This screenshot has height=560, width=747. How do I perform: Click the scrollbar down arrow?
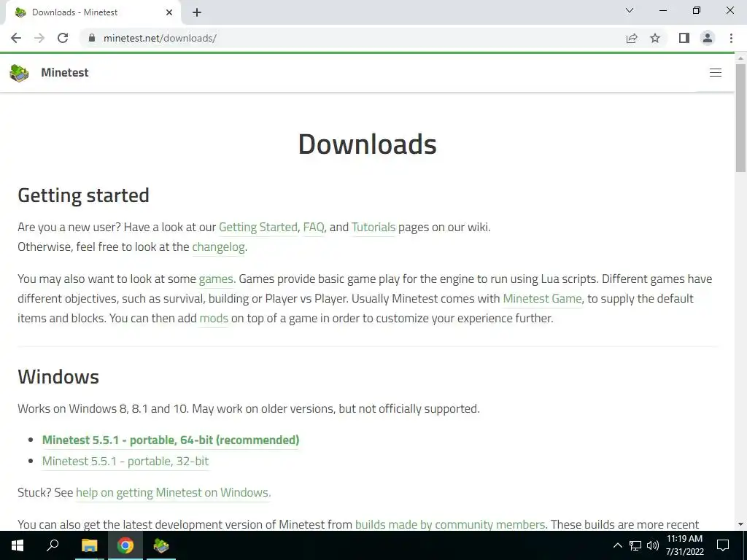[741, 524]
